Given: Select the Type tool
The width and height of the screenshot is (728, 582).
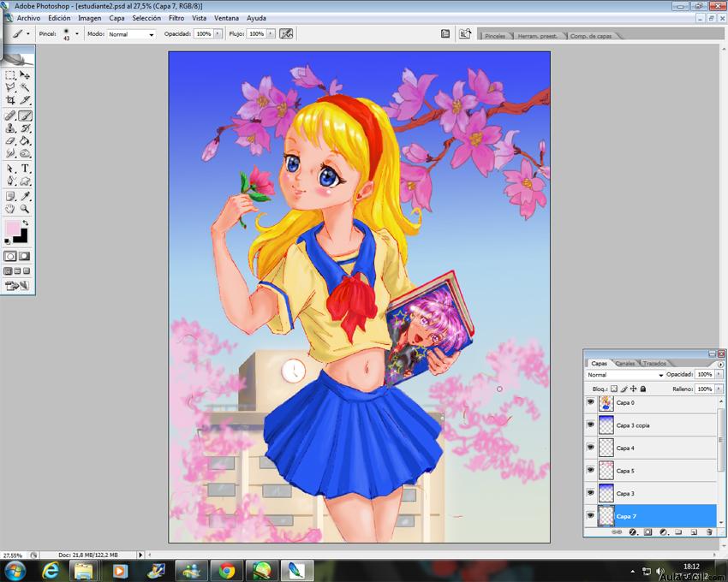Looking at the screenshot, I should point(25,169).
